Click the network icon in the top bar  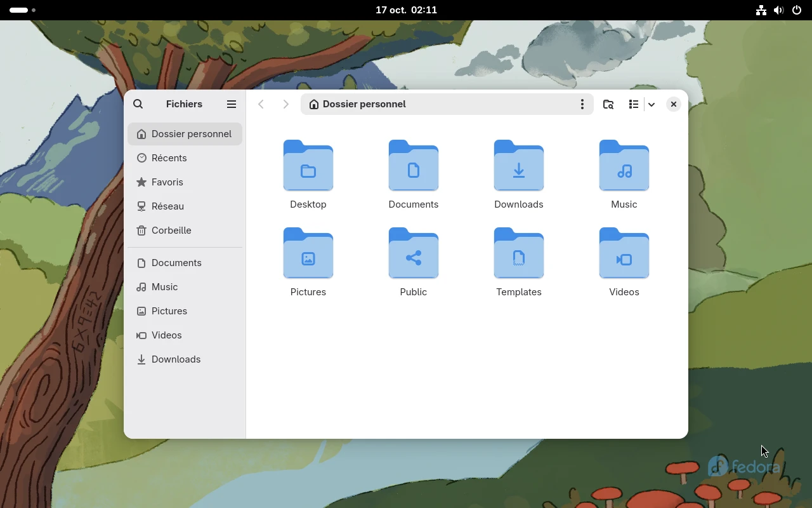point(761,10)
